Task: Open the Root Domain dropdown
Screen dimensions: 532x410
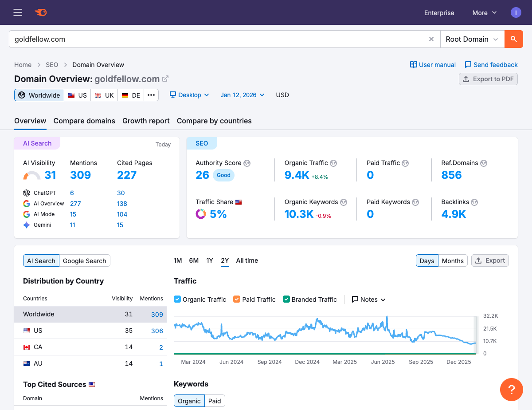Action: (x=471, y=39)
